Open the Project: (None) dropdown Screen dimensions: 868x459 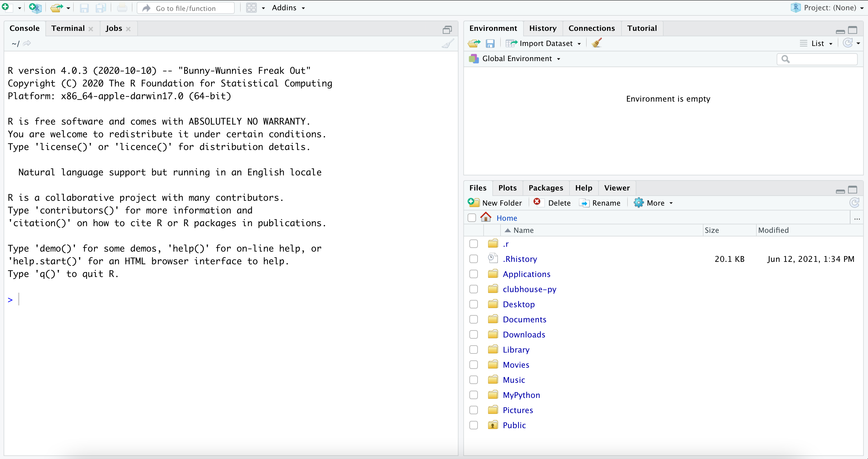(827, 8)
